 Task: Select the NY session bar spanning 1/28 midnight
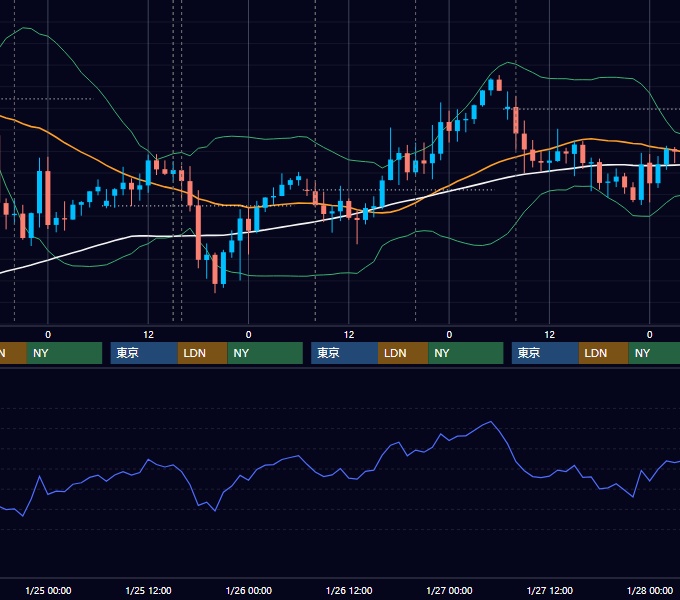coord(654,353)
